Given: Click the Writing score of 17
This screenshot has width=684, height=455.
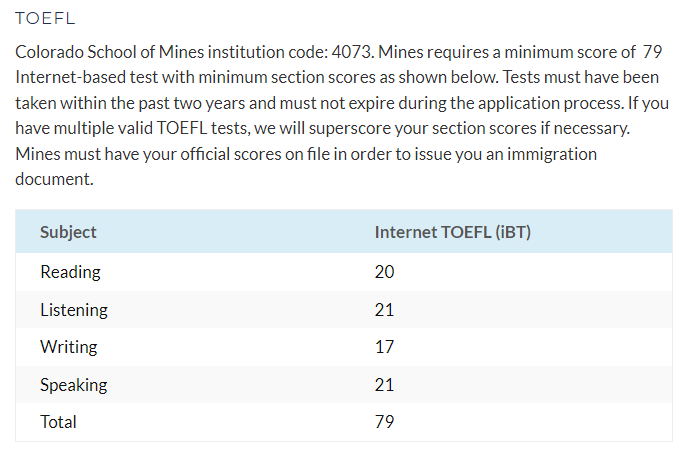Looking at the screenshot, I should 384,347.
